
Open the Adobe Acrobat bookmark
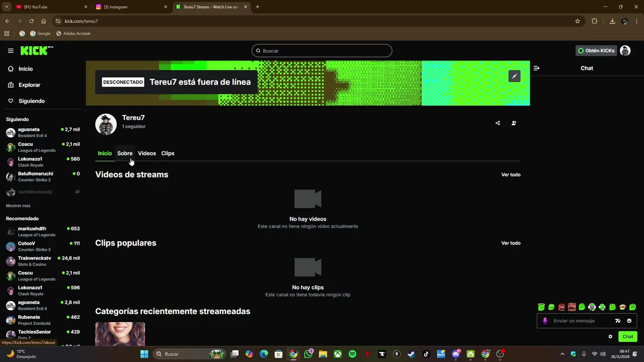coord(73,34)
